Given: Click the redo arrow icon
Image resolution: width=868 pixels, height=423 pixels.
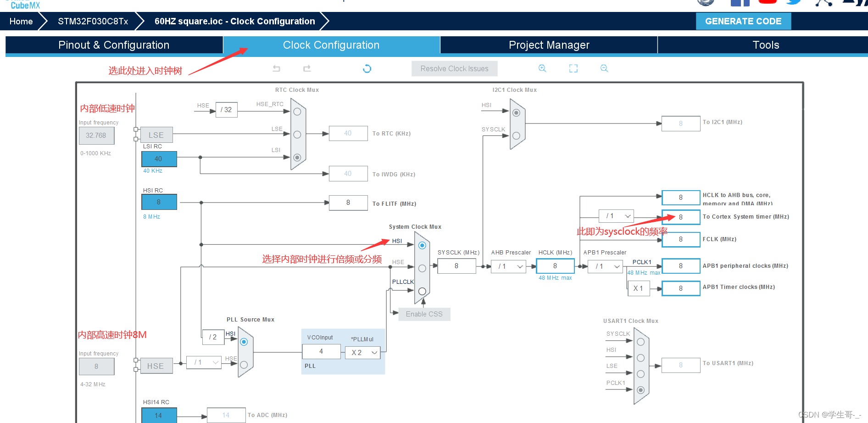Looking at the screenshot, I should coord(307,68).
